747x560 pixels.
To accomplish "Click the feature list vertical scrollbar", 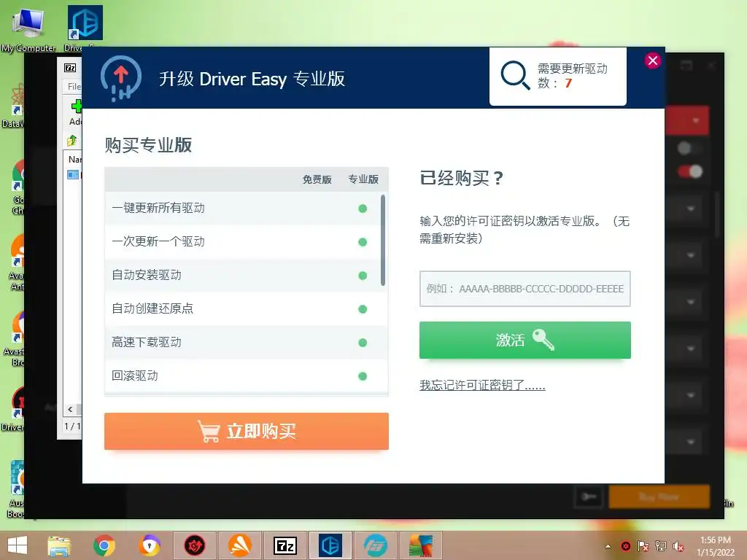I will coord(383,240).
